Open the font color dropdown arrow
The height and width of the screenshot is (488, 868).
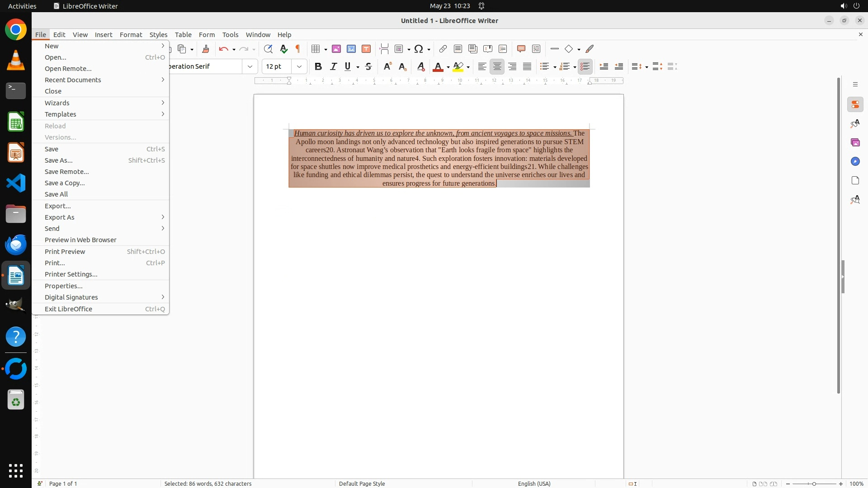[x=448, y=67]
